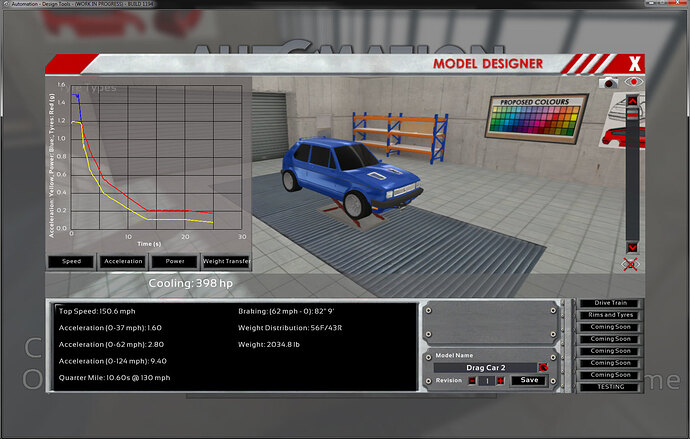The height and width of the screenshot is (439, 690).
Task: Close Model Designer with the X button
Action: 635,64
